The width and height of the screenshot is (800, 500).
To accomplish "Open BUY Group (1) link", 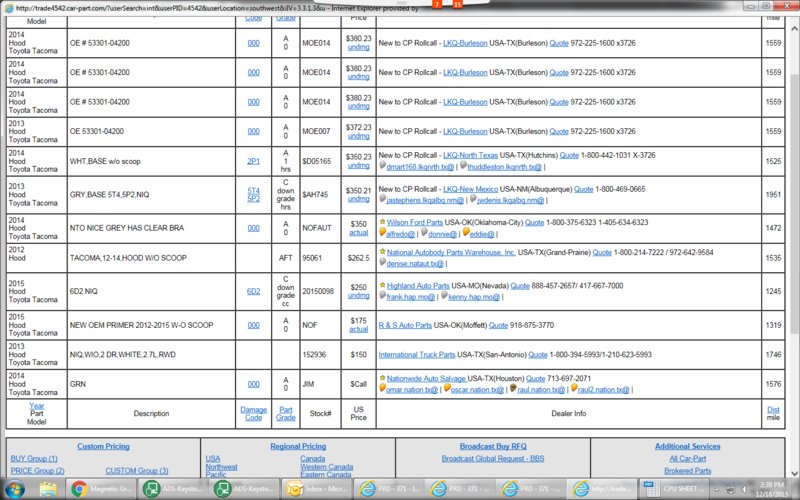I will click(x=34, y=459).
